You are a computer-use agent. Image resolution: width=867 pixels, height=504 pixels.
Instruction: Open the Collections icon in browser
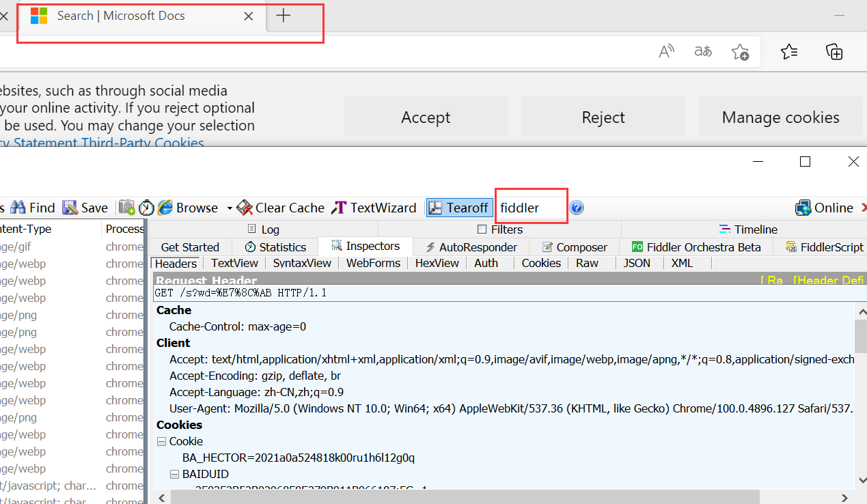(x=834, y=51)
